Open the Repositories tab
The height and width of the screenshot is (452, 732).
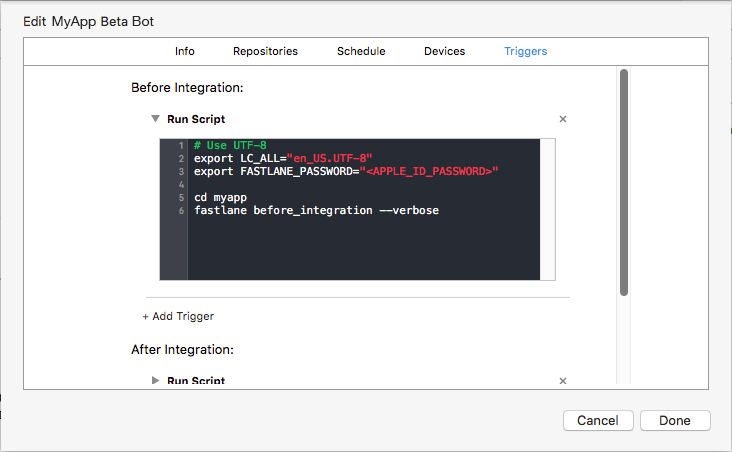pyautogui.click(x=265, y=51)
